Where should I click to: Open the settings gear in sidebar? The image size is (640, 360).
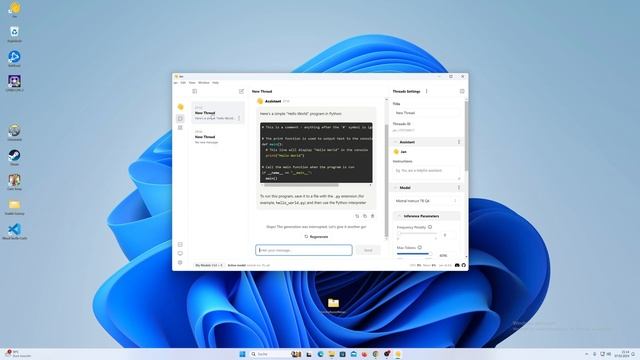tap(180, 262)
